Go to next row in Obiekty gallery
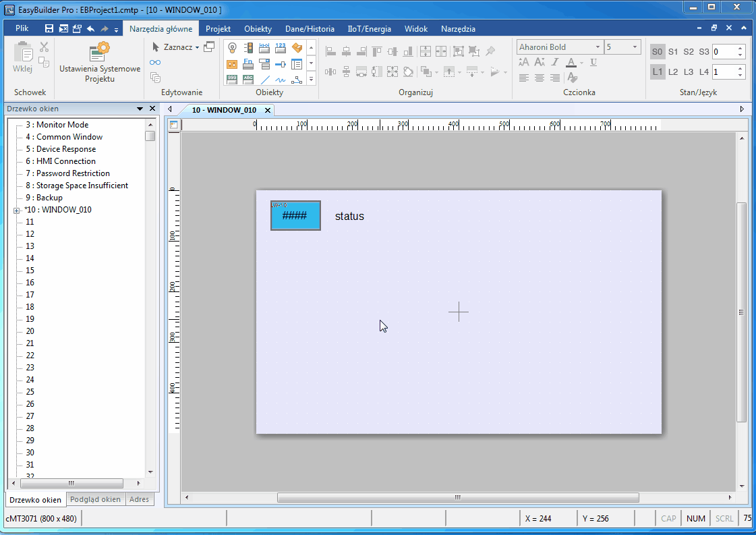 [311, 63]
